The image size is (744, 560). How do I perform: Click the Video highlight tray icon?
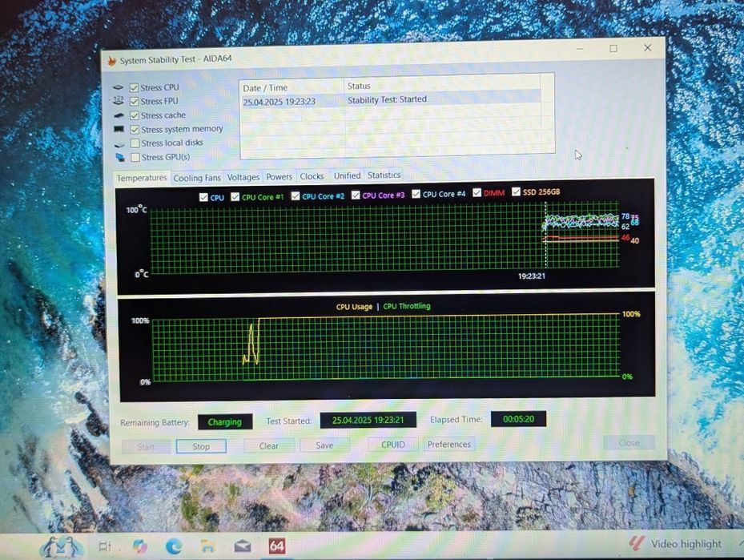(637, 543)
